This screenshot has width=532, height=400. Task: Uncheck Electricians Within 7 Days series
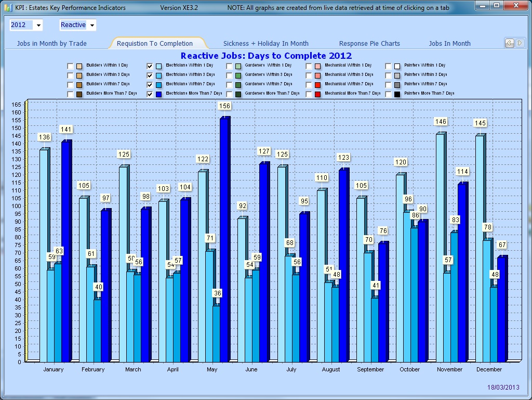[150, 85]
